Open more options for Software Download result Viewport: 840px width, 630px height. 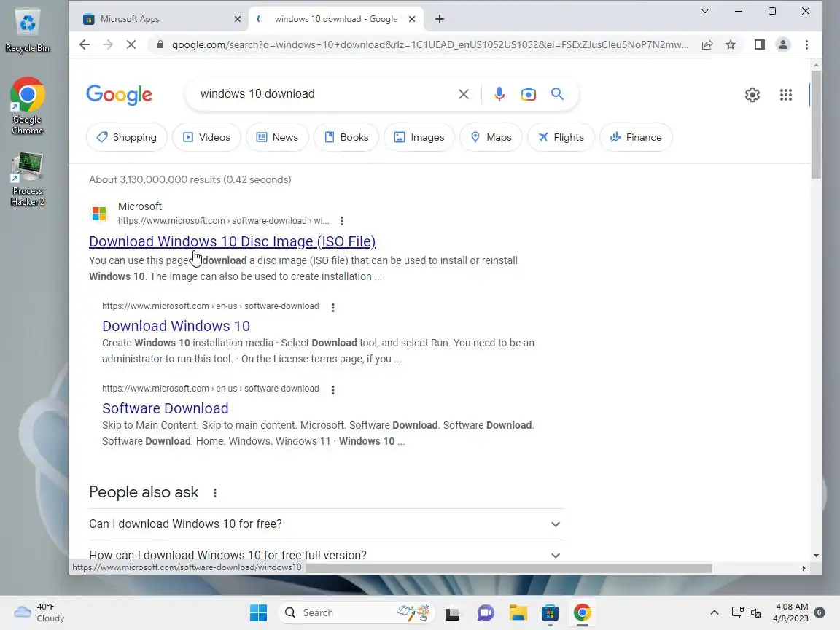333,390
